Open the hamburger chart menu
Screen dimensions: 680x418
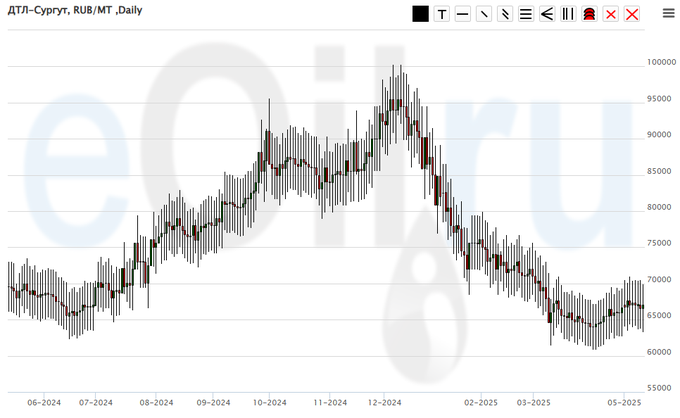click(667, 14)
